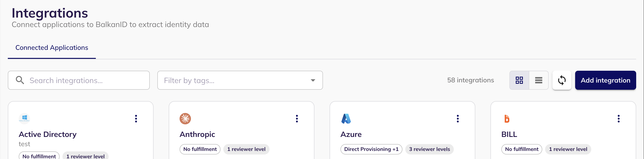Open the Connected Applications tab

point(52,48)
